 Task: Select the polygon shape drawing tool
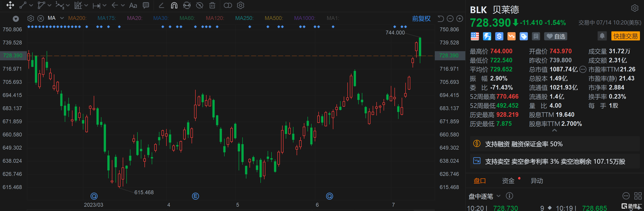coord(41,5)
